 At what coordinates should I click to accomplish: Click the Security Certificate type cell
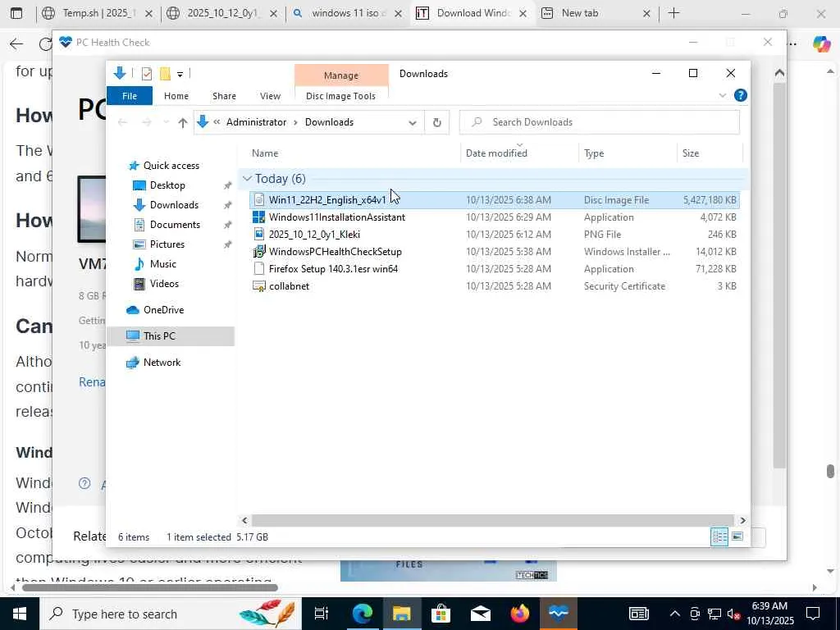[x=624, y=286]
